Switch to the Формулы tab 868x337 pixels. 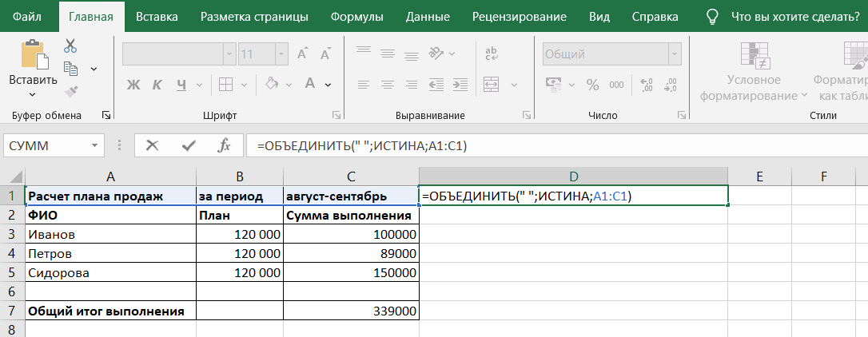[357, 16]
